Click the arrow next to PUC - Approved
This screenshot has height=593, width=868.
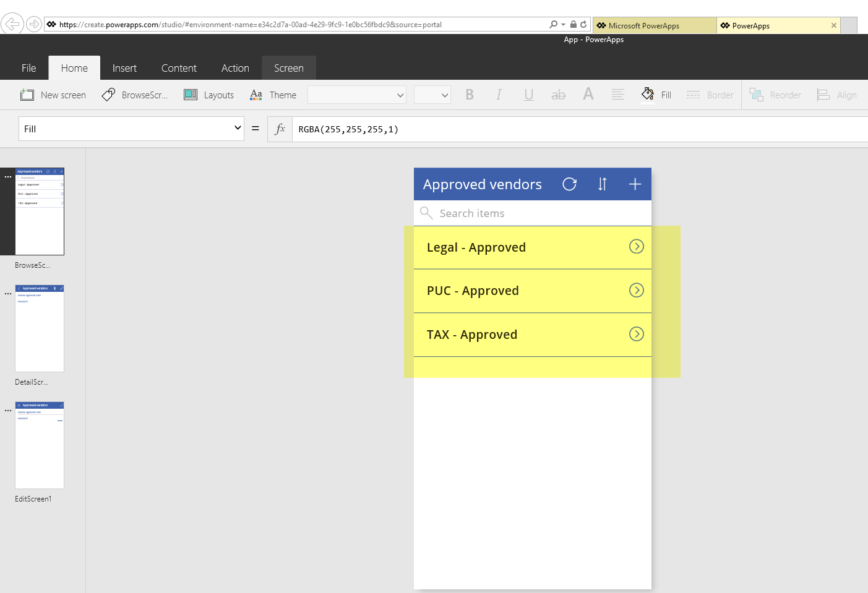pos(636,291)
